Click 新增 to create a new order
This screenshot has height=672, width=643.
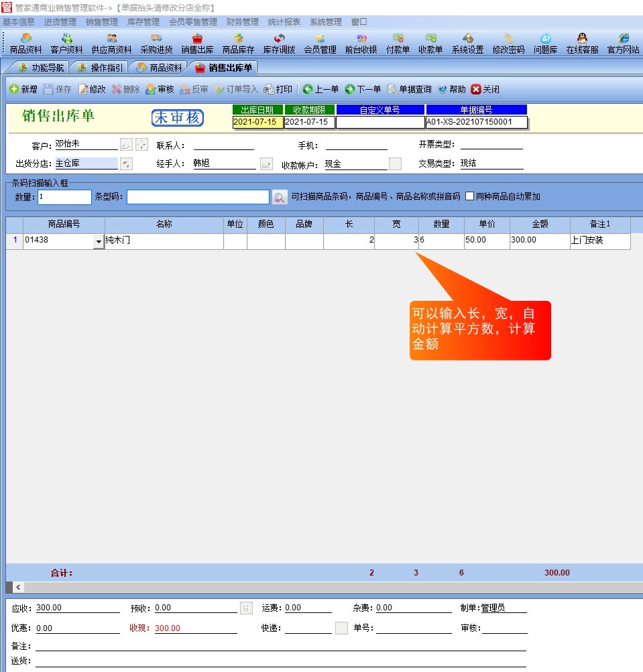(x=23, y=89)
